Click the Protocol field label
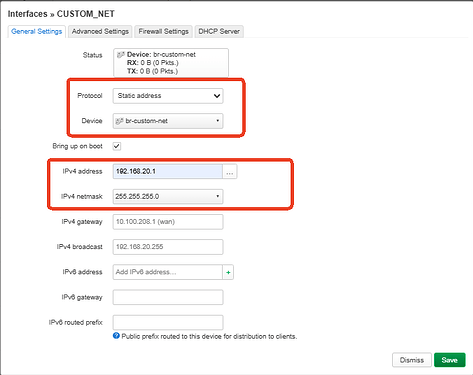This screenshot has height=375, width=473. click(x=90, y=96)
